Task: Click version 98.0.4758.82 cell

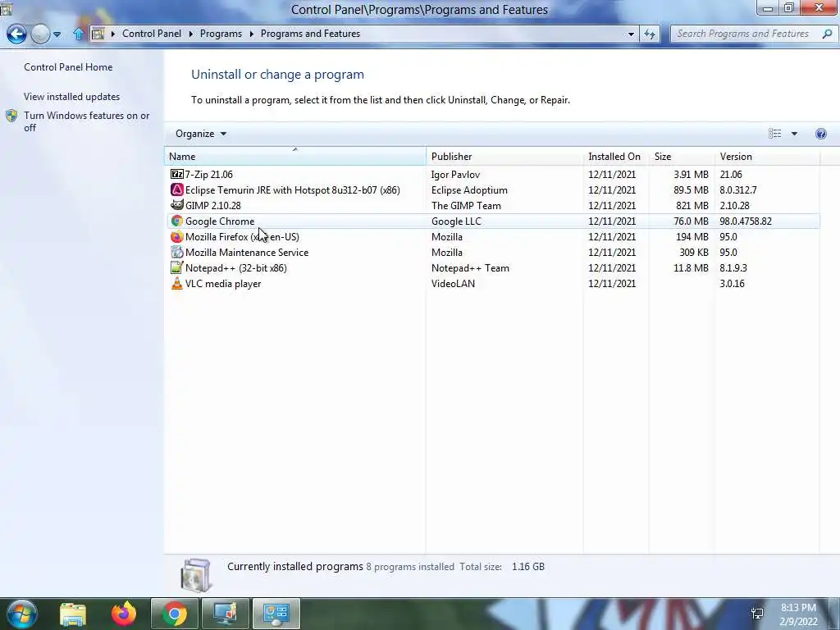Action: pyautogui.click(x=745, y=221)
